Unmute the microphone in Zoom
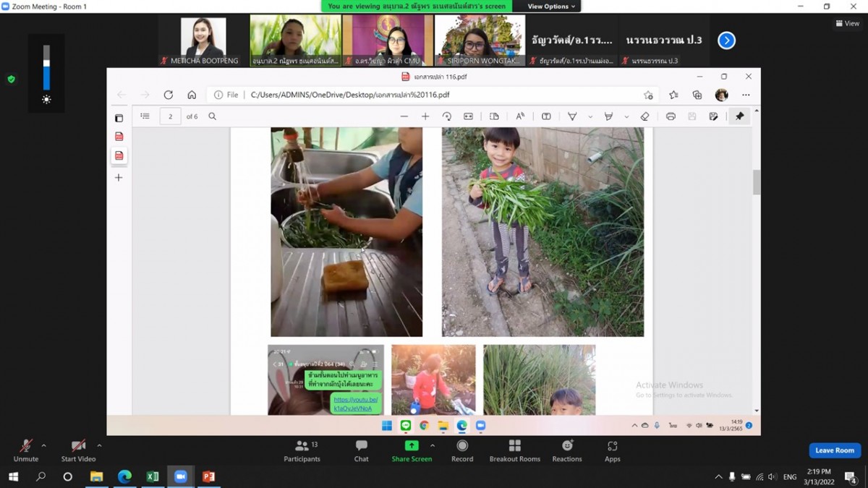The height and width of the screenshot is (488, 868). tap(25, 450)
